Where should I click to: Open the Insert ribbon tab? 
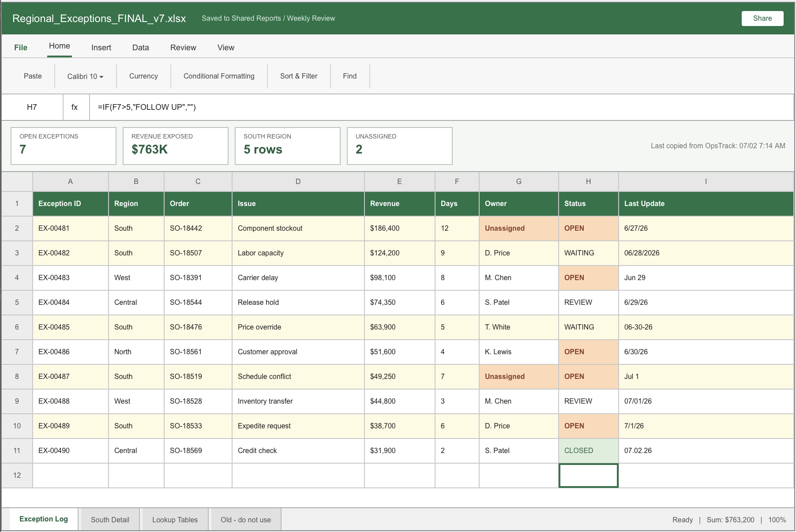[101, 47]
